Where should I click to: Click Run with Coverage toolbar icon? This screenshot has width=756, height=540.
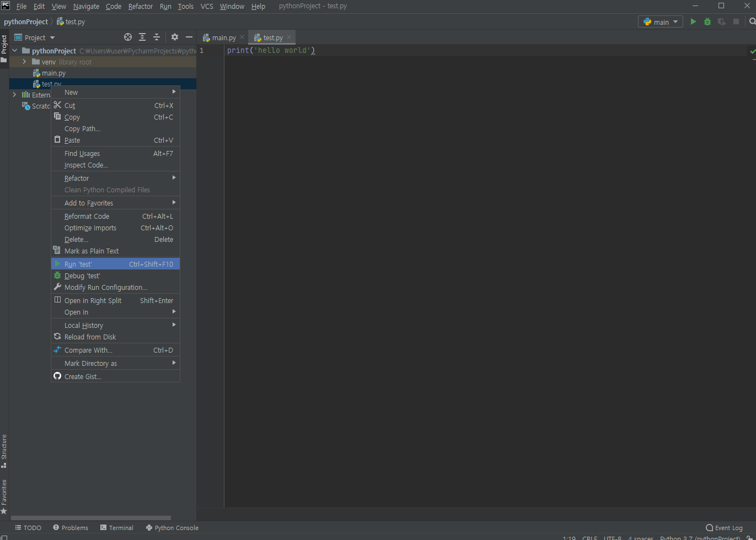coord(722,22)
